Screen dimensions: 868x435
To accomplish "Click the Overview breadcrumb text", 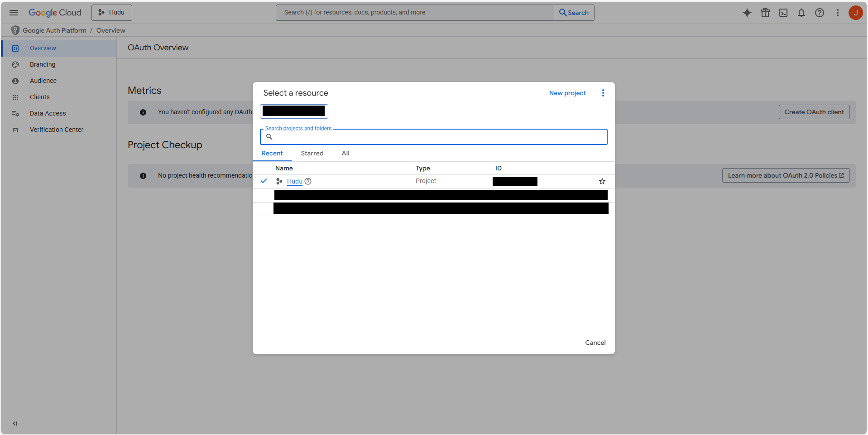I will [110, 30].
